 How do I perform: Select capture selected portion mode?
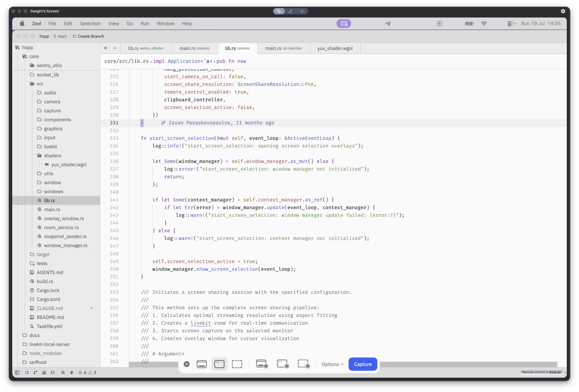[x=237, y=364]
